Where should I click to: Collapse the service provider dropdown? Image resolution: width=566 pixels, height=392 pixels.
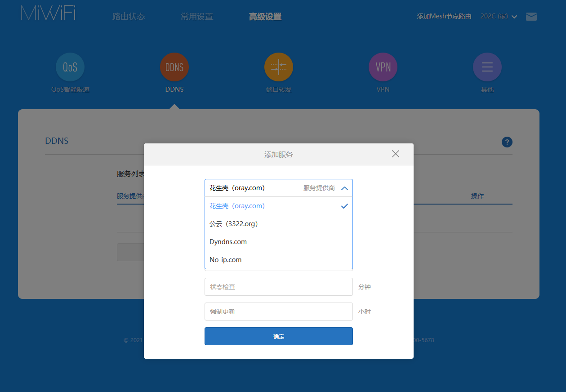point(344,188)
